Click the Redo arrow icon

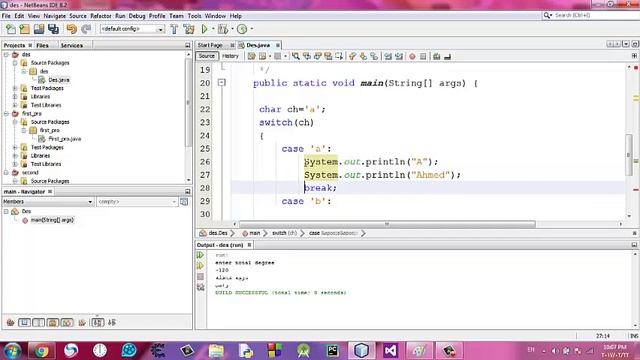pos(86,29)
